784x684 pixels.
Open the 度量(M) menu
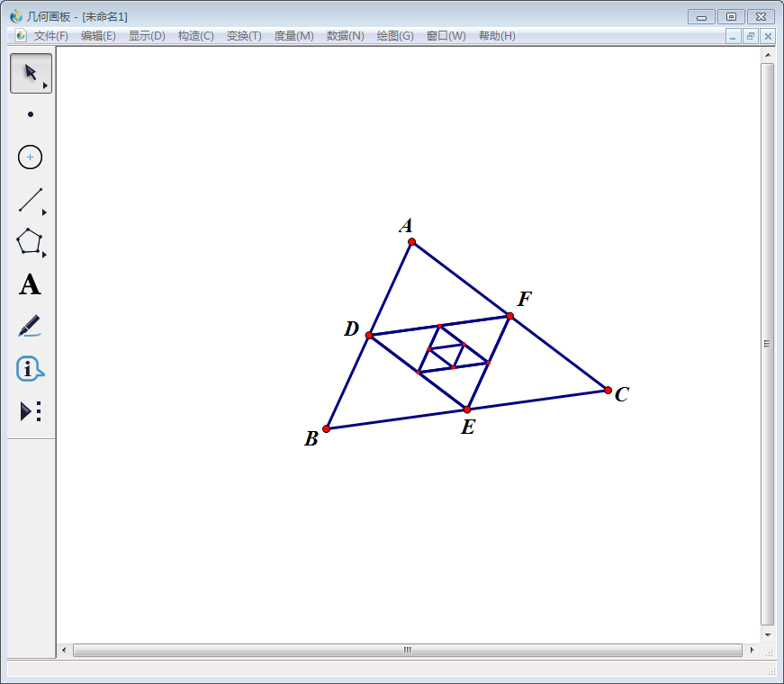(x=293, y=36)
